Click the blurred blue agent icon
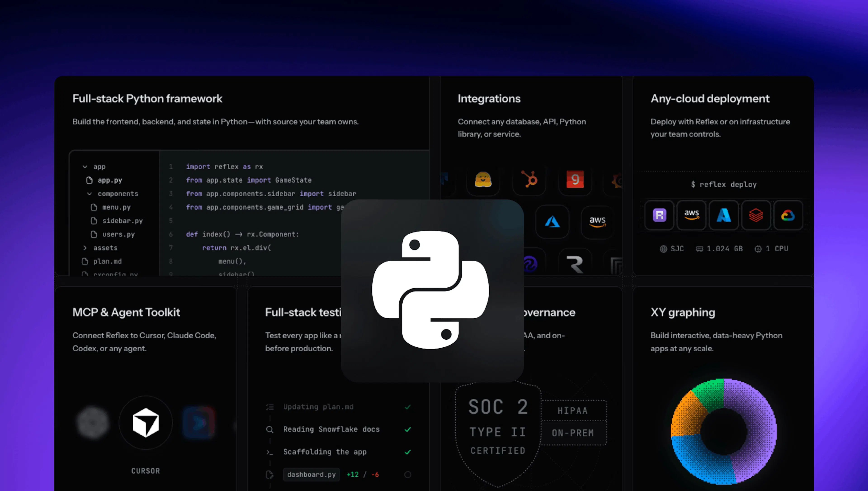 198,422
